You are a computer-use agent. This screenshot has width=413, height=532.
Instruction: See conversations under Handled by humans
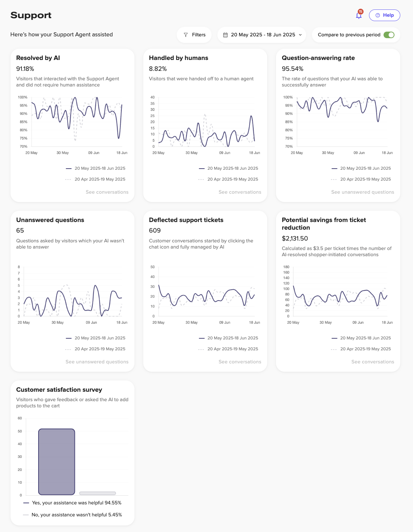click(x=240, y=192)
